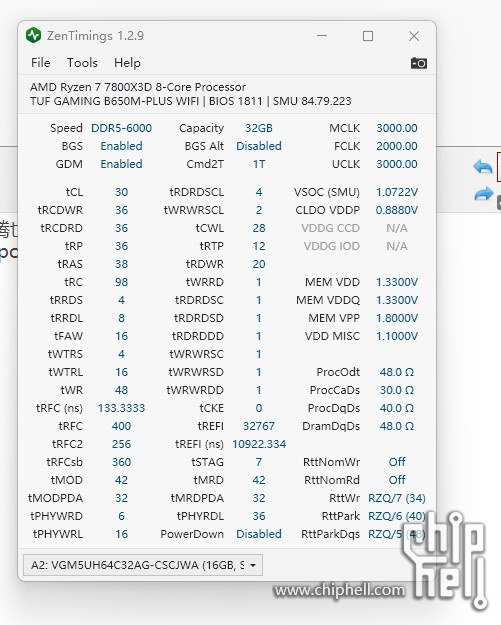The height and width of the screenshot is (625, 501).
Task: Click the tRDWR value 20
Action: coord(259,264)
